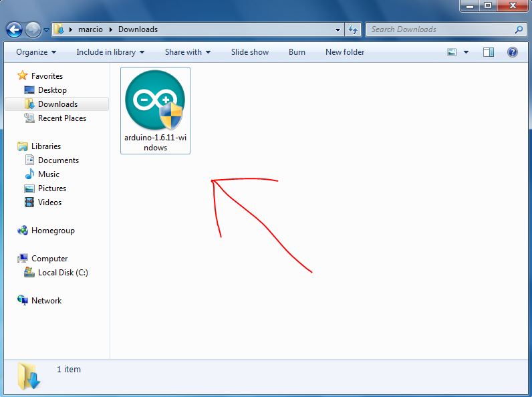
Task: Click the Libraries folder icon
Action: [23, 146]
